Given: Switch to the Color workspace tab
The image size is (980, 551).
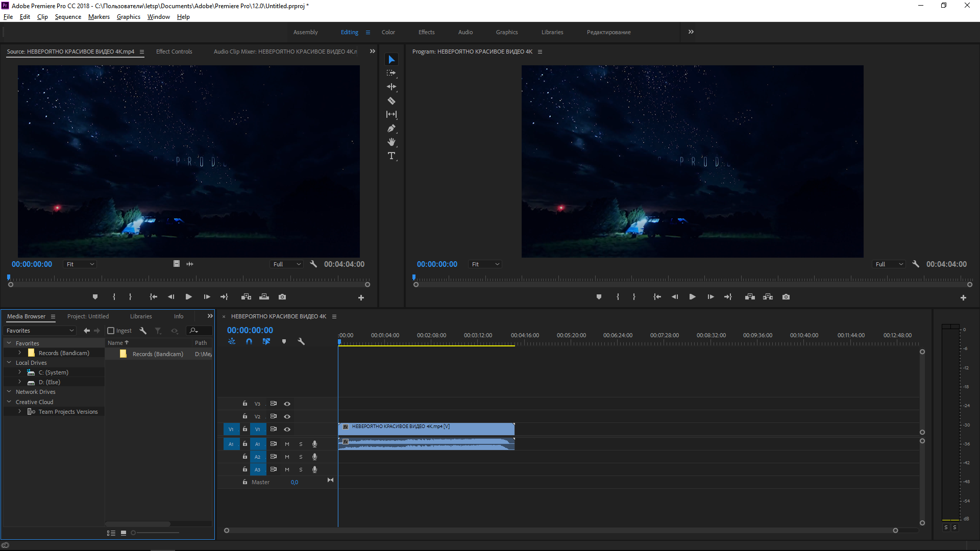Looking at the screenshot, I should click(x=387, y=32).
